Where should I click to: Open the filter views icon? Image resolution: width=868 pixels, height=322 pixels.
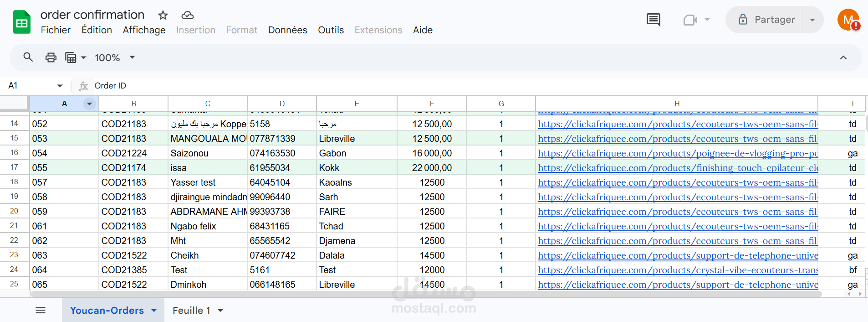[x=71, y=57]
